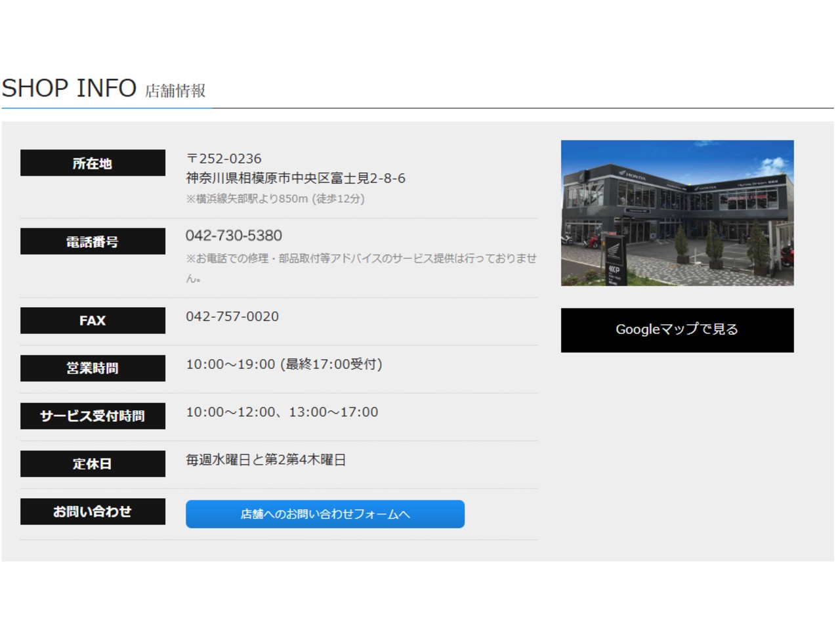Click the address 神奈川県相模原市中央区富士見2-8-6
Image resolution: width=840 pixels, height=630 pixels.
[x=295, y=178]
